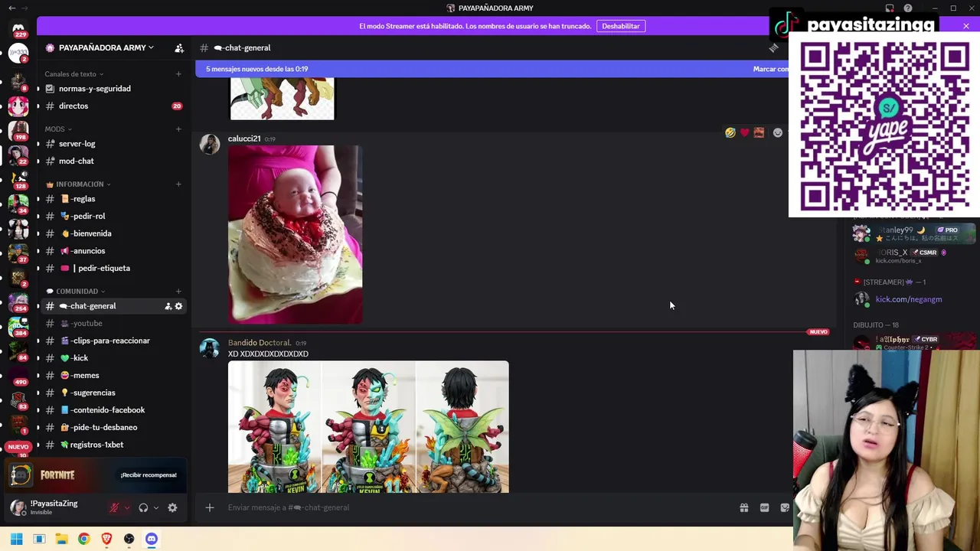Screen dimensions: 980x551
Task: Toggle microphone mute in user panel
Action: coord(114,507)
